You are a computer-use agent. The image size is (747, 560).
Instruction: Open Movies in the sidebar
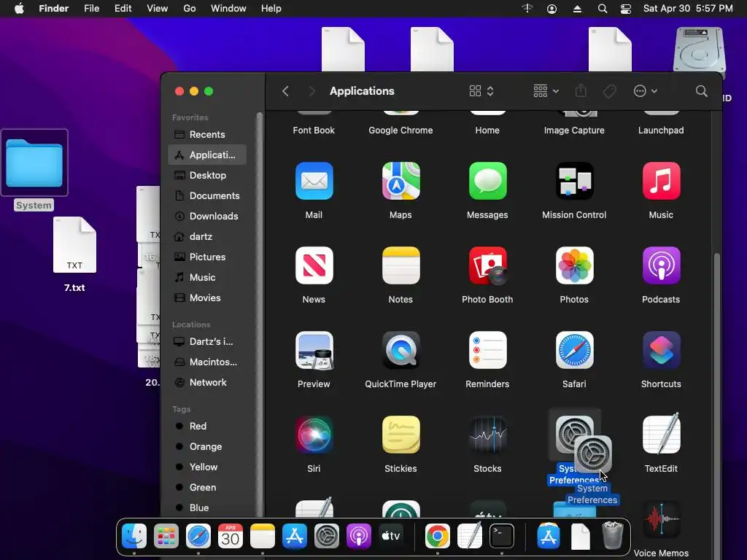click(207, 297)
